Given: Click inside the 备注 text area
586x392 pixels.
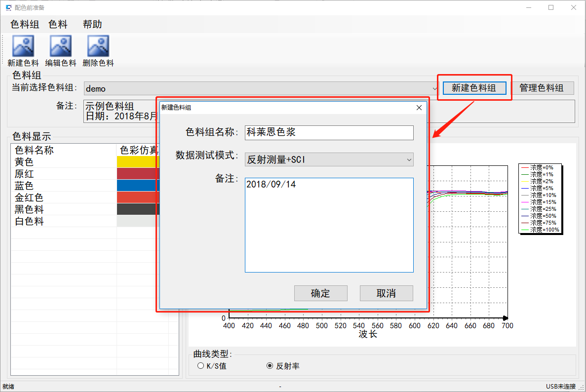Looking at the screenshot, I should click(x=329, y=225).
